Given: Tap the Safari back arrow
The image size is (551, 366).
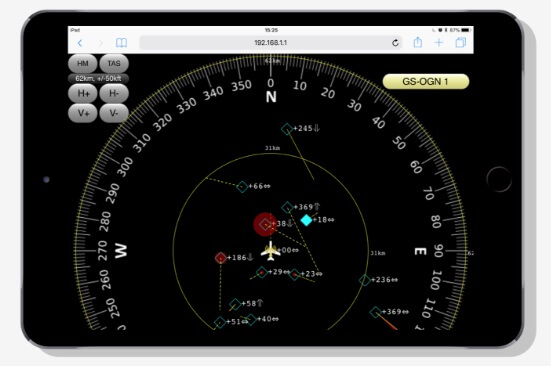Looking at the screenshot, I should [x=80, y=43].
